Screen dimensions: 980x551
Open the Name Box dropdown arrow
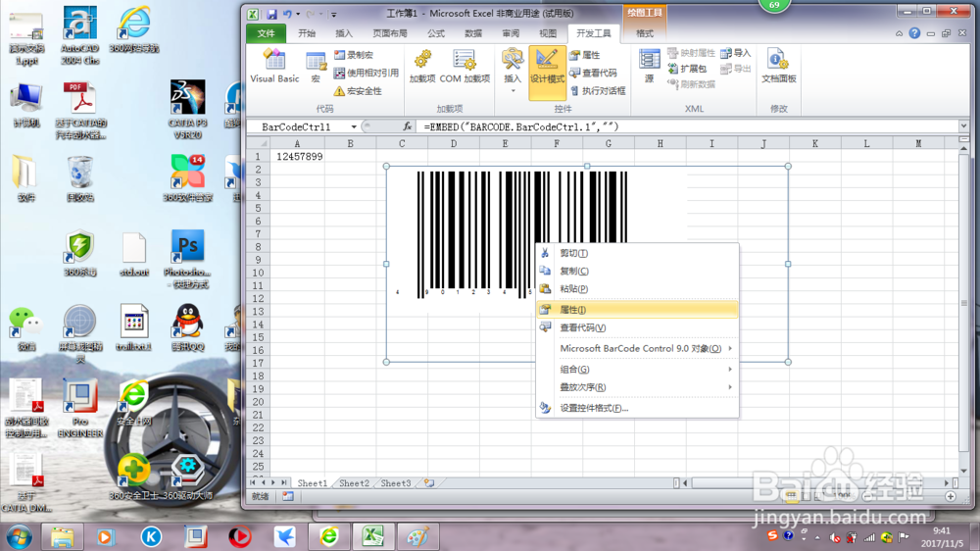tap(354, 126)
